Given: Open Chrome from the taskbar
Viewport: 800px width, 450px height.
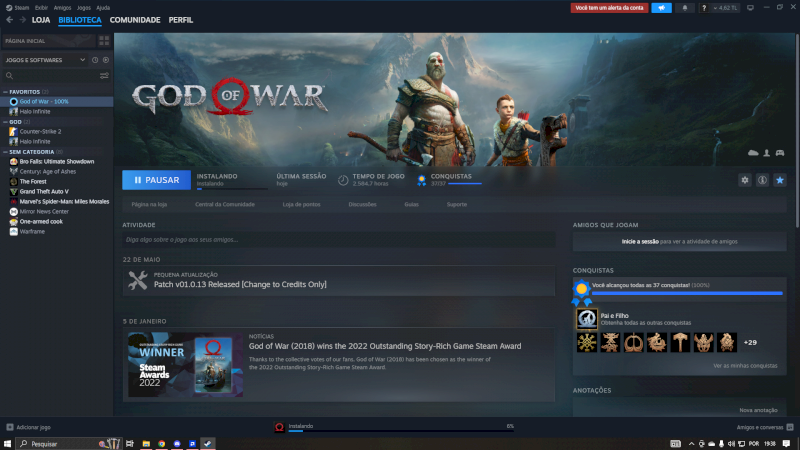Looking at the screenshot, I should (161, 444).
